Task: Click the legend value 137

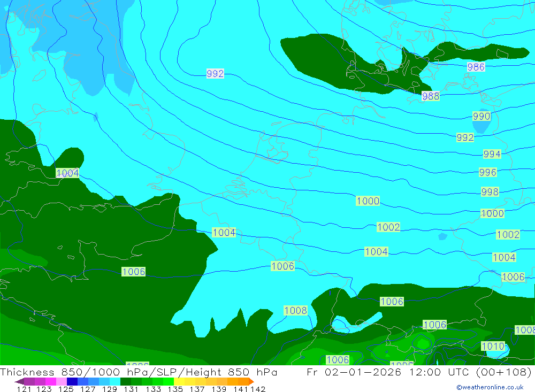Action: tap(197, 389)
